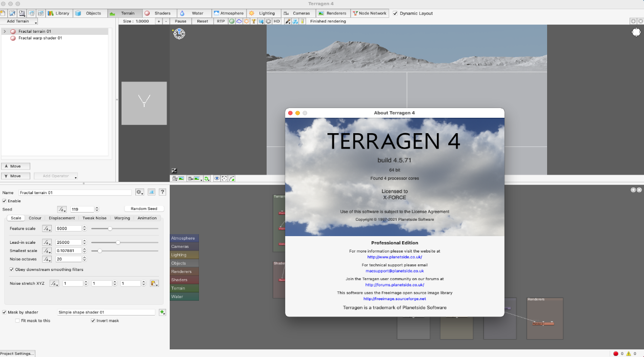Click the Feature scale slider handle
Viewport: 644px width, 357px height.
110,228
